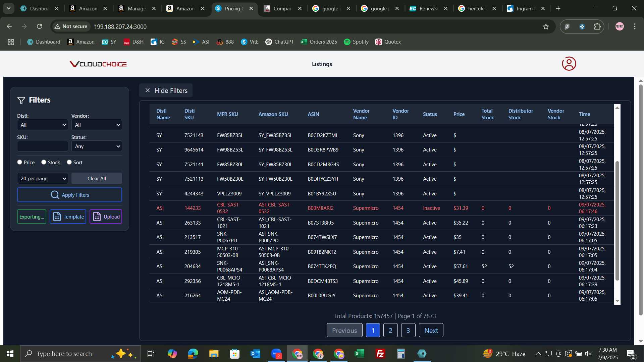Focus the SKU input field
The width and height of the screenshot is (644, 362).
tap(43, 146)
